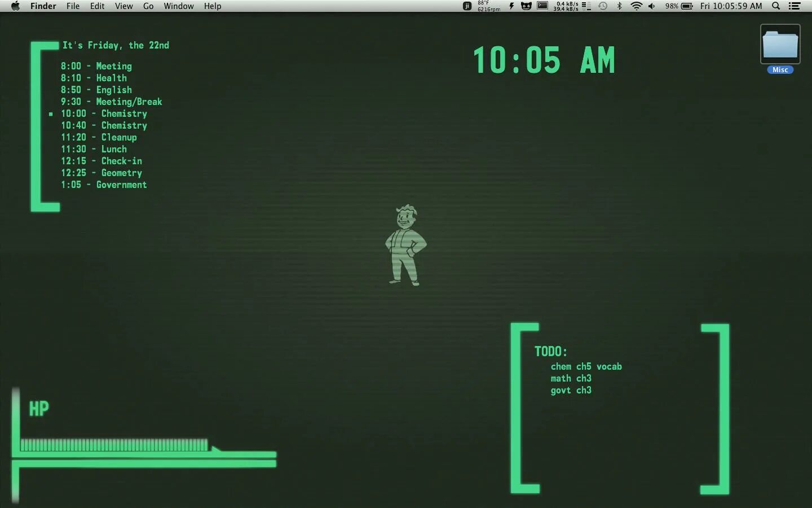Viewport: 812px width, 508px height.
Task: Click the "It's Friday, the 22nd" header
Action: [x=116, y=45]
